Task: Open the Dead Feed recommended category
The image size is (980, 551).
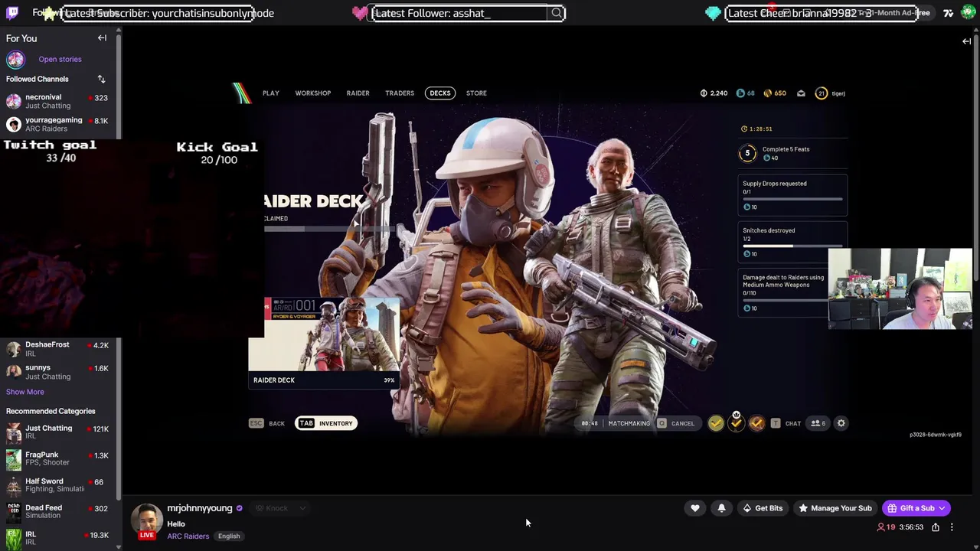Action: click(58, 511)
